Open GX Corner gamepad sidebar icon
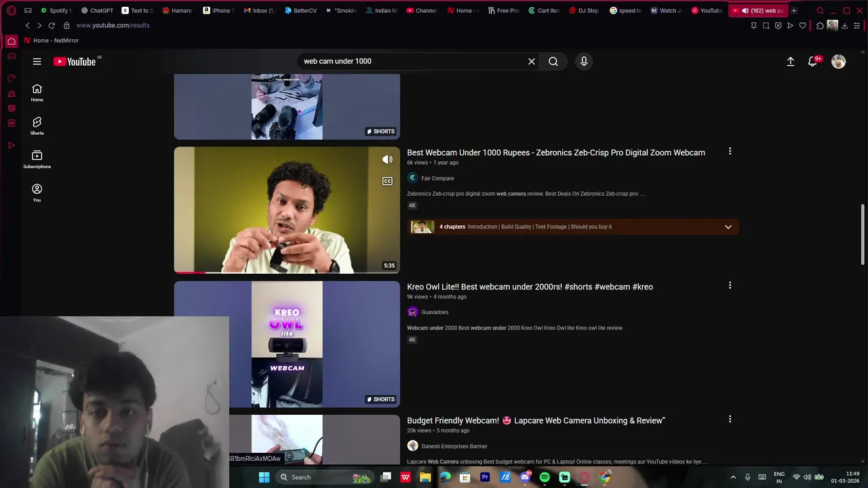The height and width of the screenshot is (488, 868). point(12,56)
